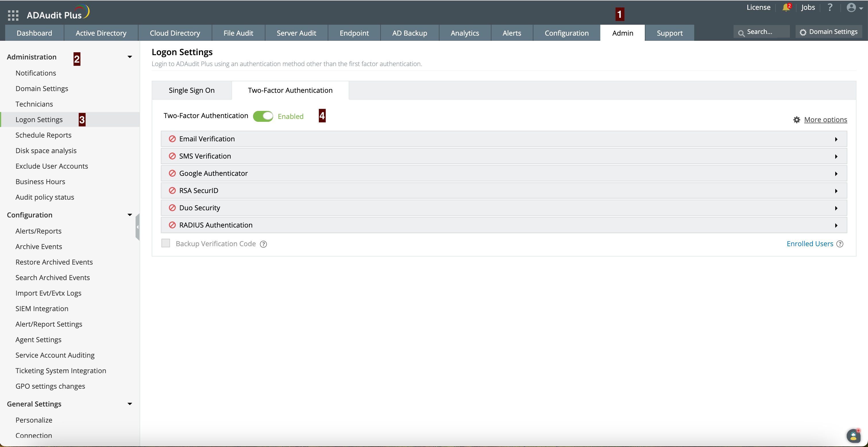Disable the Two-Factor Authentication toggle
Image resolution: width=868 pixels, height=447 pixels.
coord(263,116)
